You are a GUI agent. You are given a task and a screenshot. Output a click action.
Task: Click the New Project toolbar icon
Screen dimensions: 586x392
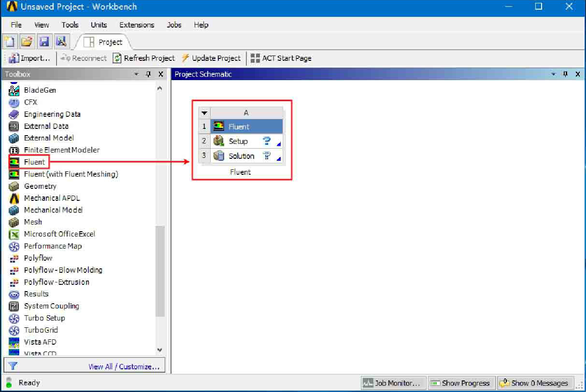(x=10, y=42)
